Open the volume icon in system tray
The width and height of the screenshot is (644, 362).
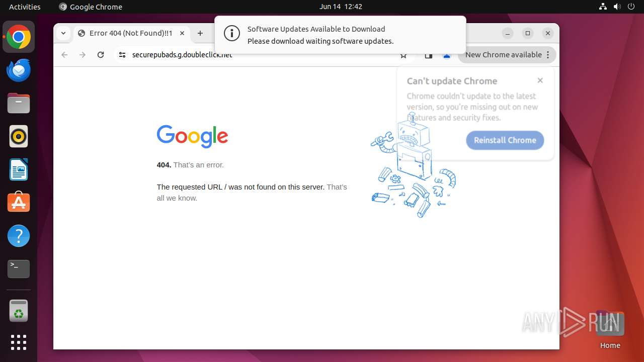point(617,7)
